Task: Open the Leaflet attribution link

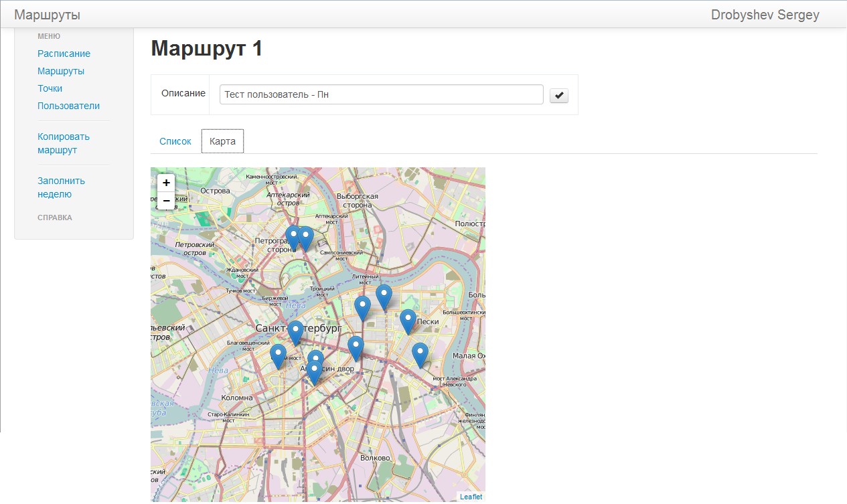Action: (x=471, y=497)
